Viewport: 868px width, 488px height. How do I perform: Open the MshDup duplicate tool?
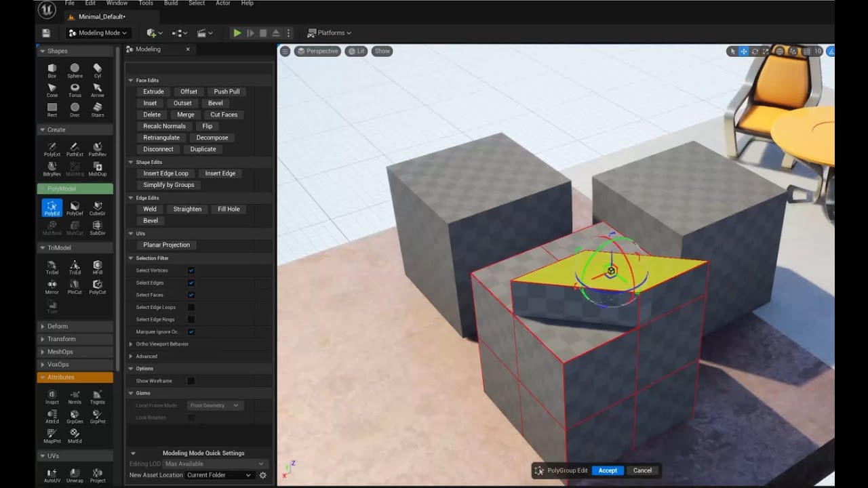[98, 169]
